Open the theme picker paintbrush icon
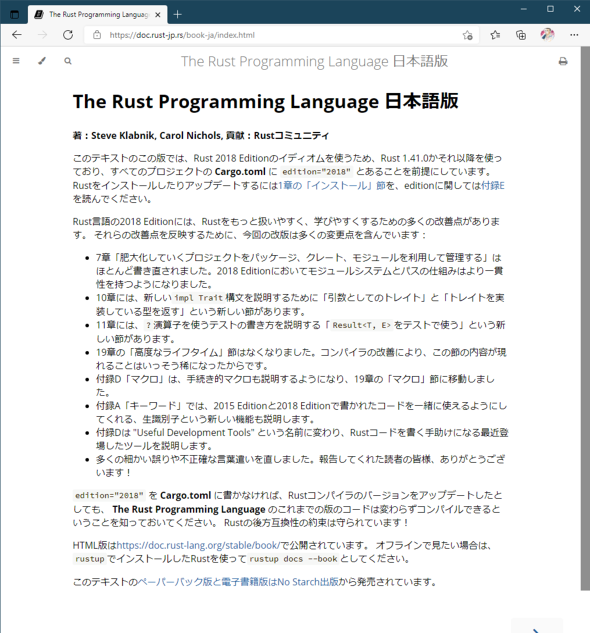Screen dimensions: 590x633 [x=42, y=61]
